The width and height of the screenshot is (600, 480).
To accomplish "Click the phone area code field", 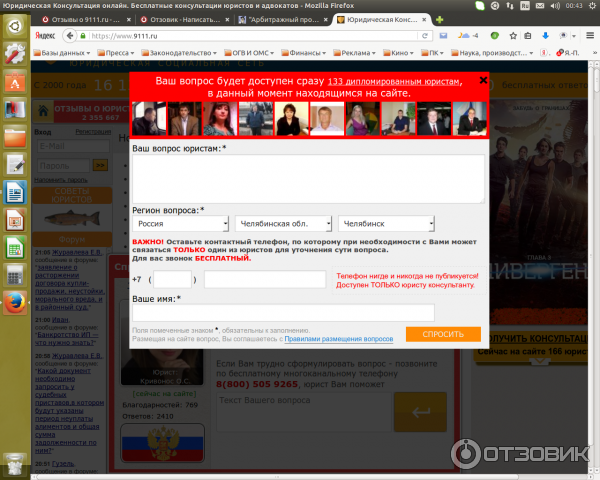I will pos(173,279).
